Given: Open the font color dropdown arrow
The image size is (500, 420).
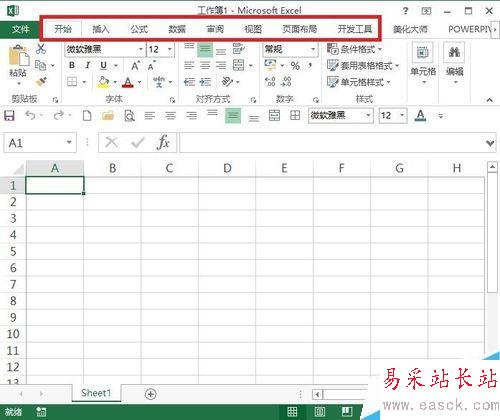Looking at the screenshot, I should tap(139, 82).
